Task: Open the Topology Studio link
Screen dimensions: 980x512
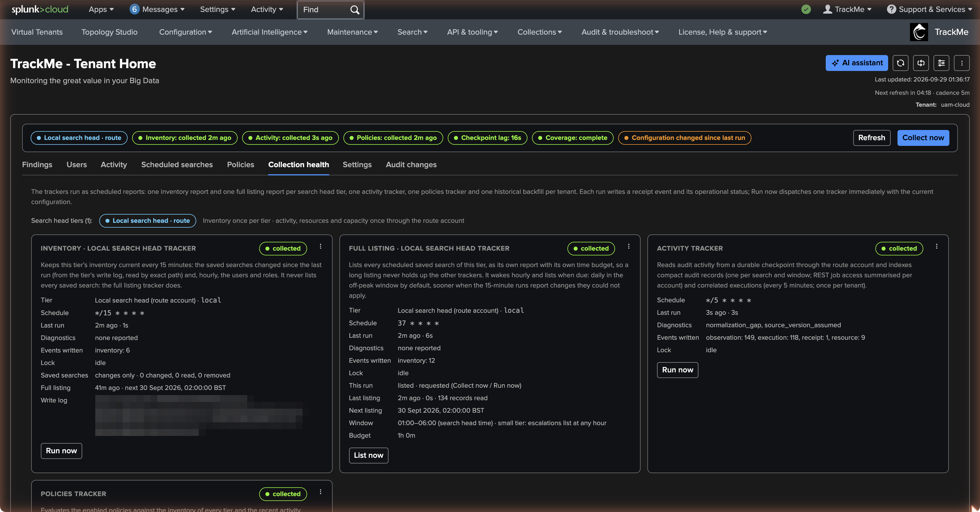Action: click(109, 32)
